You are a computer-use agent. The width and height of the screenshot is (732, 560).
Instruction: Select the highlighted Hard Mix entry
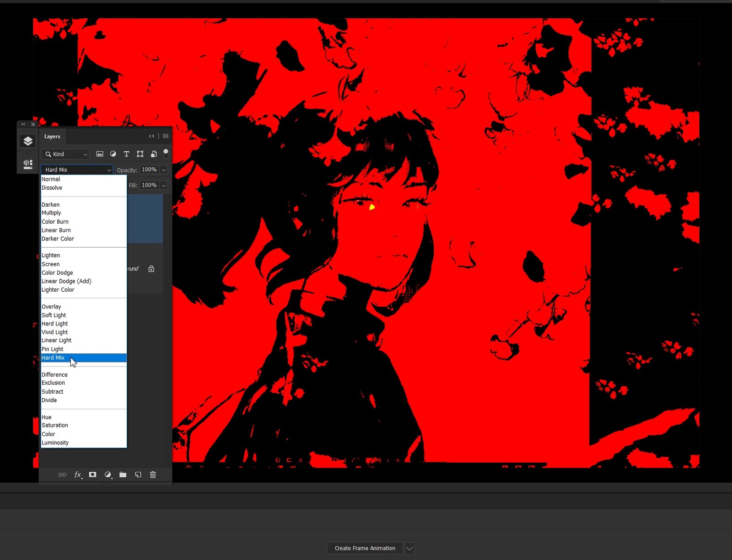pyautogui.click(x=84, y=358)
